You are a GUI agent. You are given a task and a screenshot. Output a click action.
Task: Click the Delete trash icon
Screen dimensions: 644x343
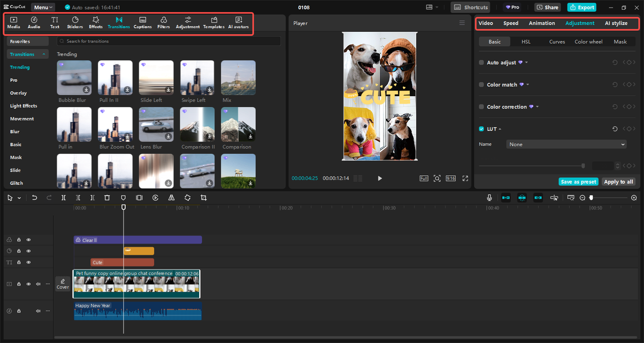tap(107, 198)
